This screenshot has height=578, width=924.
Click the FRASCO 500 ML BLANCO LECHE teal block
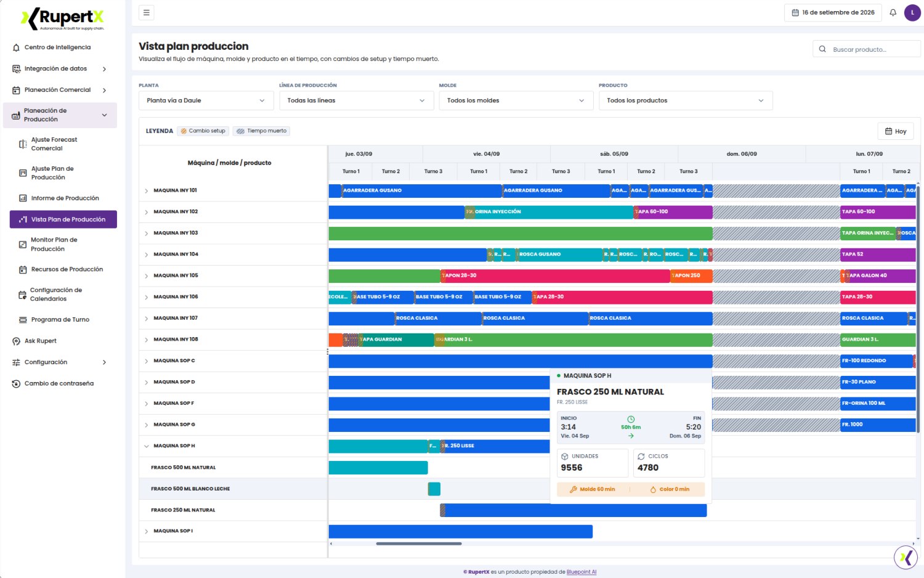tap(434, 489)
